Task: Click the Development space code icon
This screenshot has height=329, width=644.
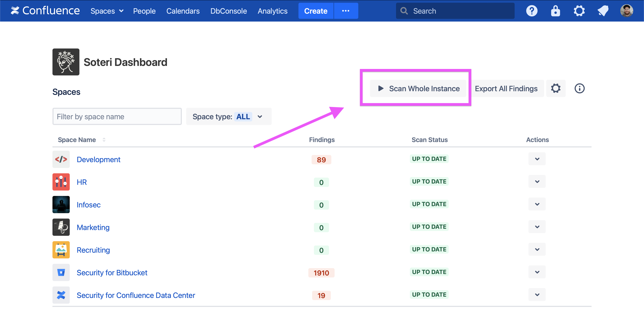Action: tap(61, 159)
